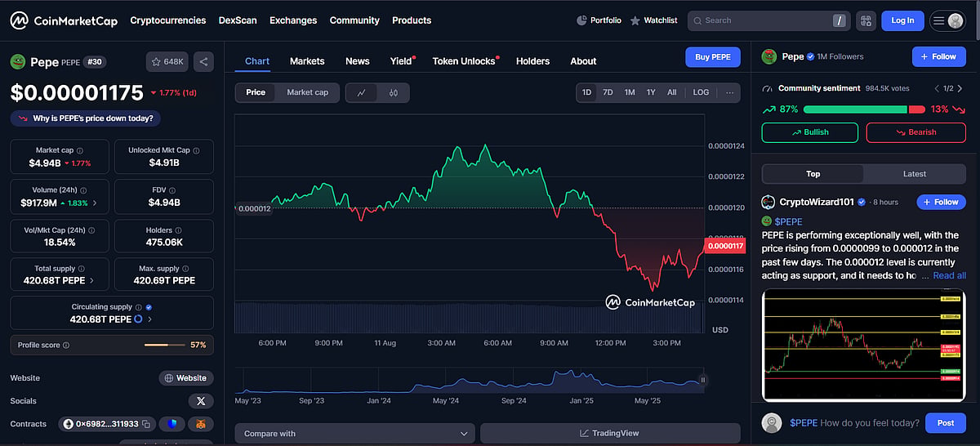Open the DexScan menu
The height and width of the screenshot is (446, 980).
(x=238, y=20)
